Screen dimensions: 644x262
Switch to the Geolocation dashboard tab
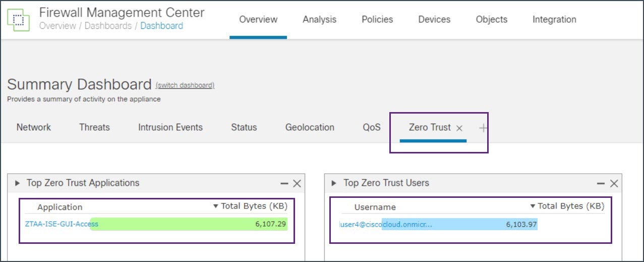tap(310, 127)
